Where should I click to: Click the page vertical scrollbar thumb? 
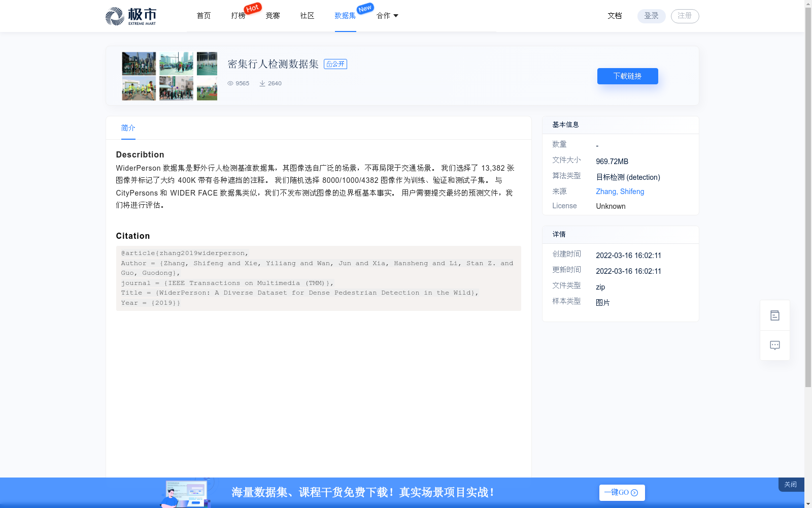click(808, 197)
